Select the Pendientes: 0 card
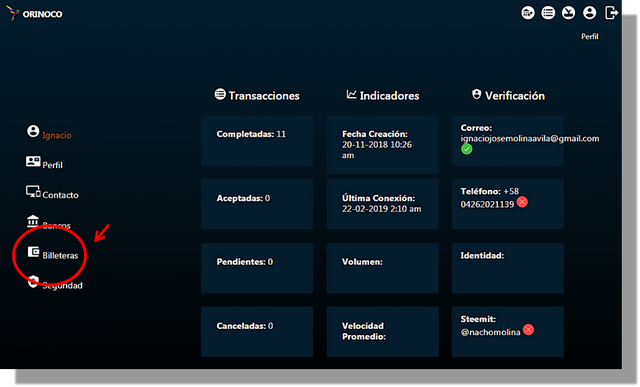640x387 pixels. click(x=257, y=268)
